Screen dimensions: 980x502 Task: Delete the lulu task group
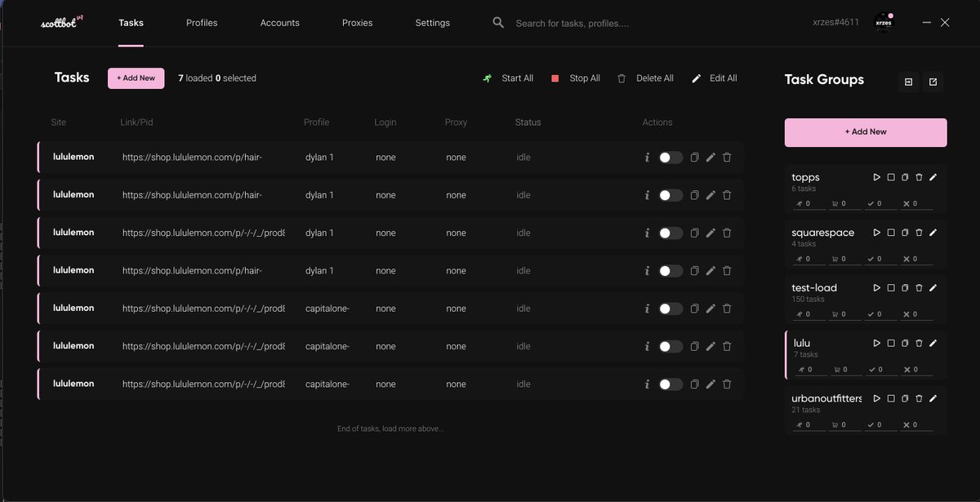tap(919, 344)
